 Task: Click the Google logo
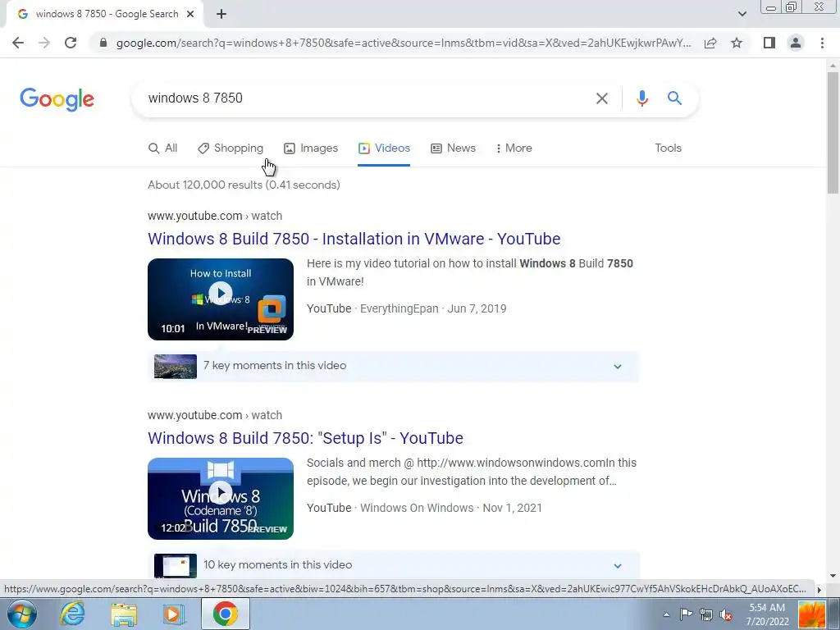[x=57, y=99]
